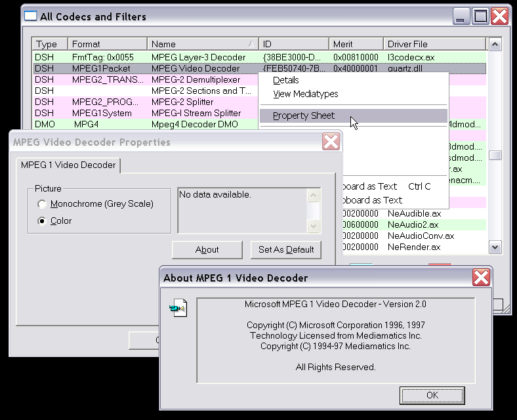This screenshot has width=517, height=420.
Task: Choose Property Sheet from the context menu
Action: pyautogui.click(x=354, y=115)
